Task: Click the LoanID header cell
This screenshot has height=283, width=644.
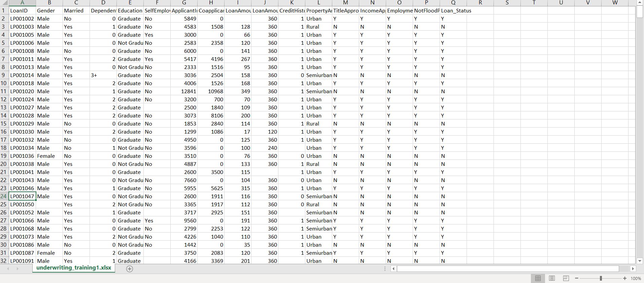Action: pos(22,10)
